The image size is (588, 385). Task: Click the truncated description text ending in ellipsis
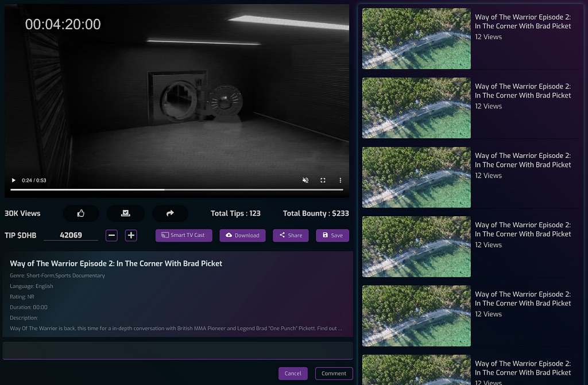tap(176, 328)
